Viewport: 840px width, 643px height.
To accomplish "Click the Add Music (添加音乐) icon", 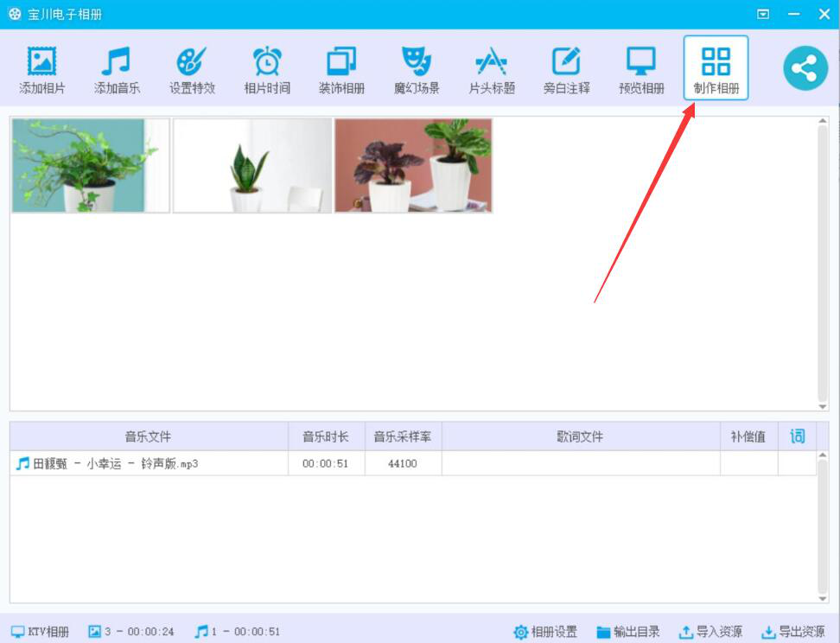I will tap(117, 70).
